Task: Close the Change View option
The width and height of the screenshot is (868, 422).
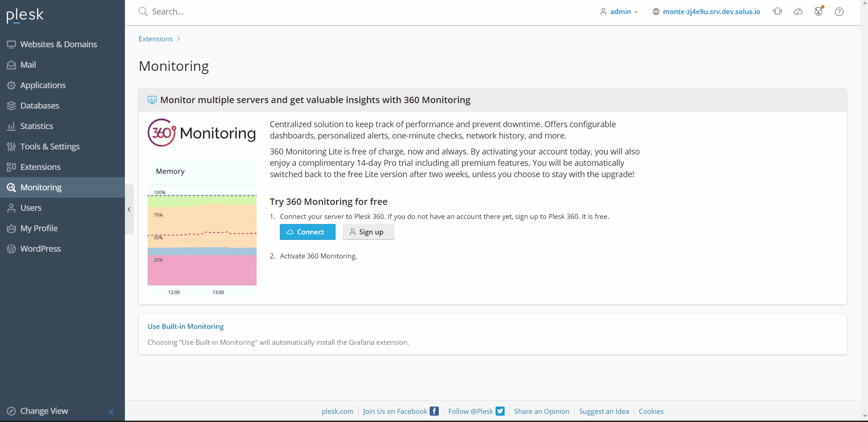Action: 111,412
